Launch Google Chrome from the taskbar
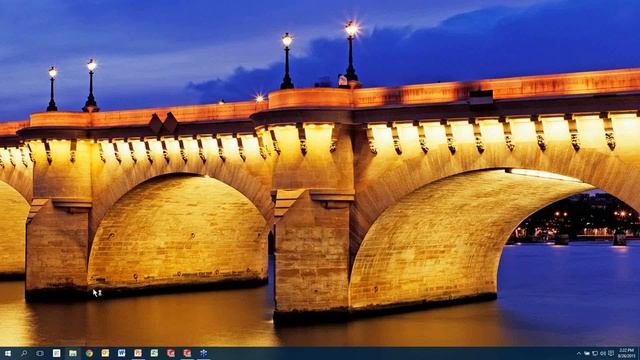This screenshot has width=640, height=360. tap(89, 353)
